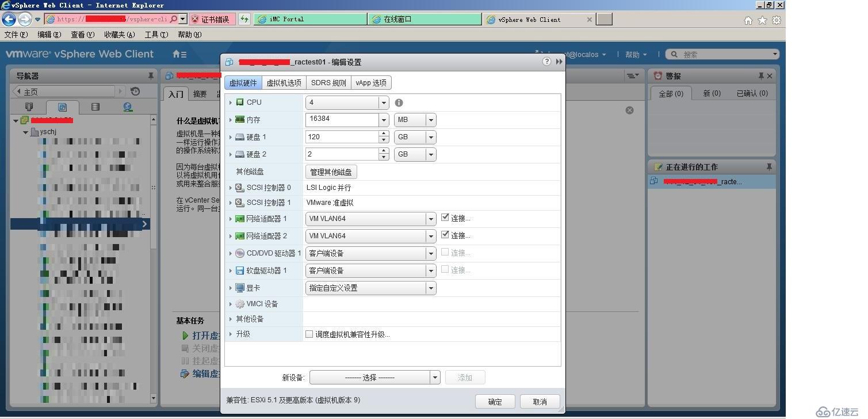
Task: Select the Networking navigator icon
Action: [x=128, y=107]
